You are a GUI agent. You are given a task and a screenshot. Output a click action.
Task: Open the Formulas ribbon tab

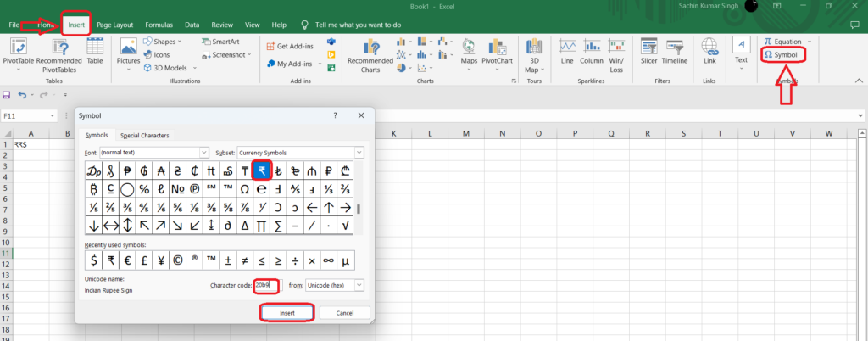(159, 25)
